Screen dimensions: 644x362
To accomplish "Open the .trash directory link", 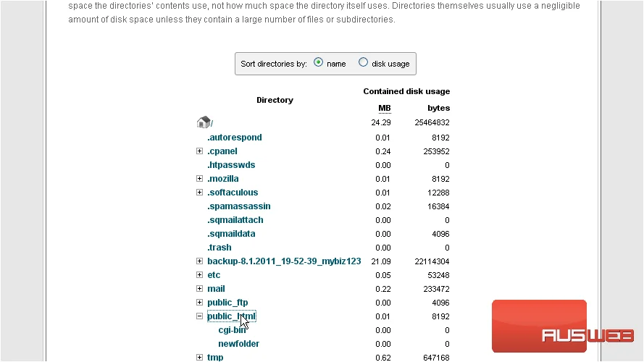I will coord(219,248).
